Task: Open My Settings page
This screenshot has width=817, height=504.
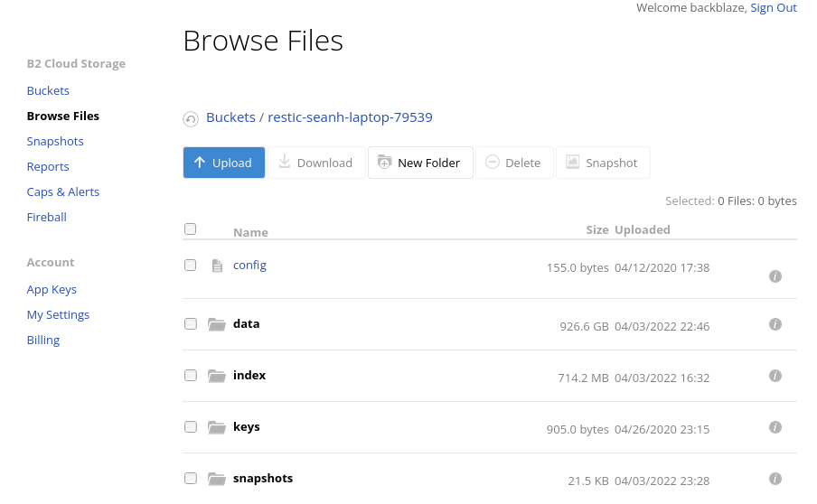Action: (59, 315)
